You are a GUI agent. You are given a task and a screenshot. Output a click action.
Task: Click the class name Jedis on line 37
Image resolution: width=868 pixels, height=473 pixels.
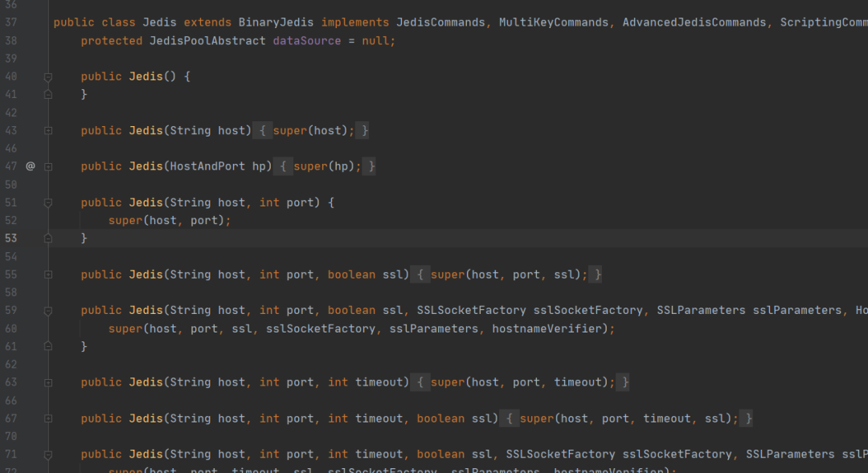tap(159, 22)
